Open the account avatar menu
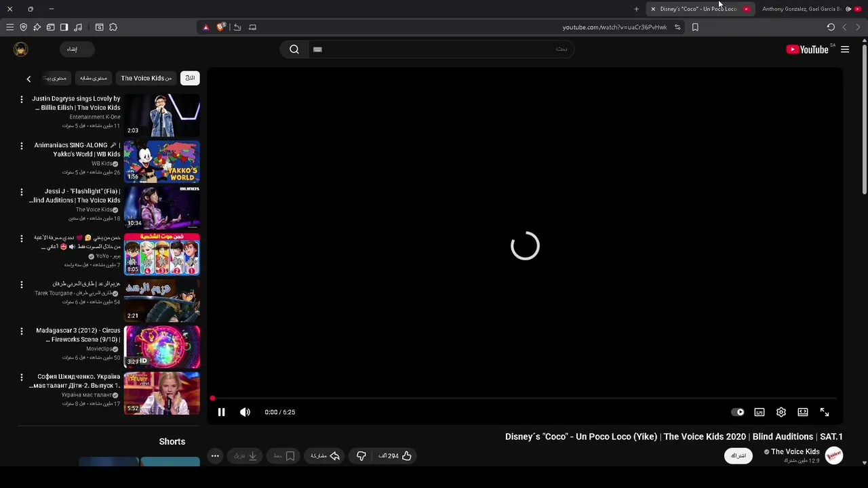Screen dimensions: 868x488 click(x=21, y=49)
